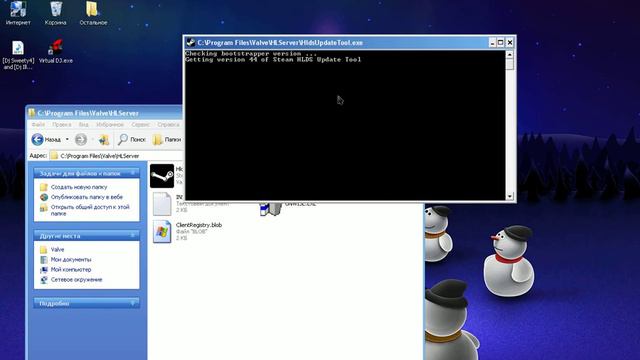Open Valve folder link in sidebar
The image size is (640, 360).
pos(57,249)
